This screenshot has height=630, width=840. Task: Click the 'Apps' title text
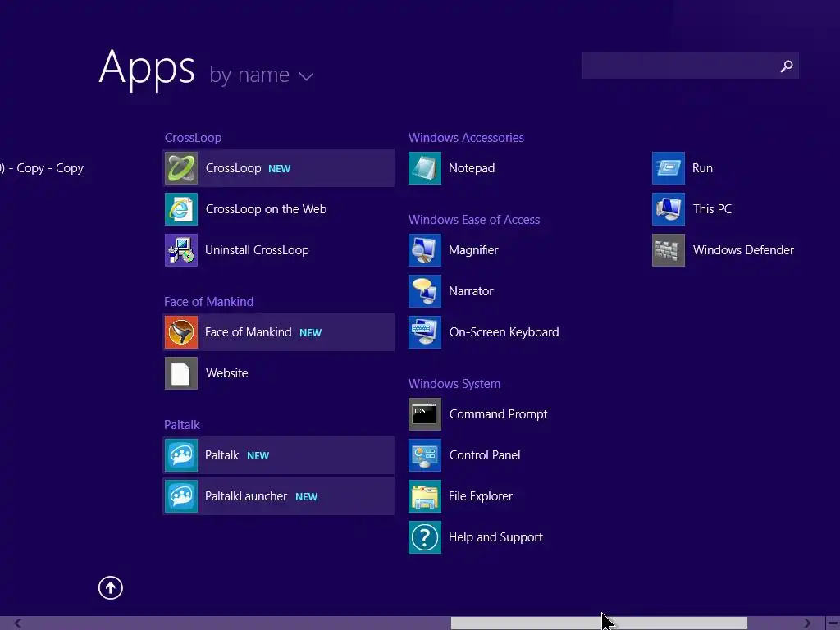pos(147,69)
